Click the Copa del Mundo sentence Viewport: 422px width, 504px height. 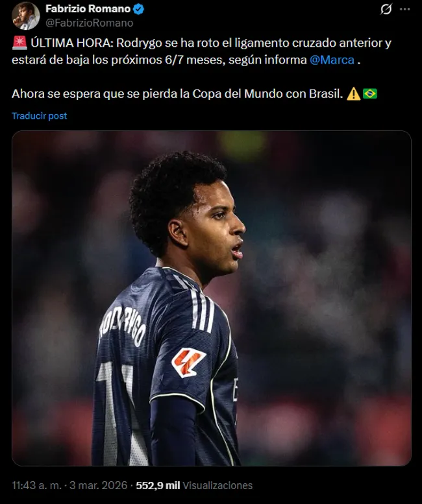point(177,94)
